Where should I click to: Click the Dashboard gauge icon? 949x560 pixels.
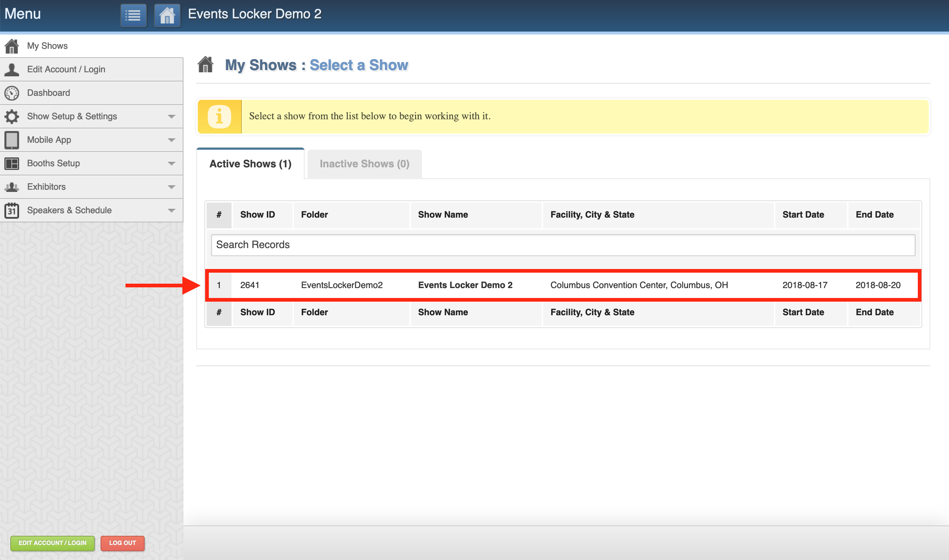coord(12,93)
